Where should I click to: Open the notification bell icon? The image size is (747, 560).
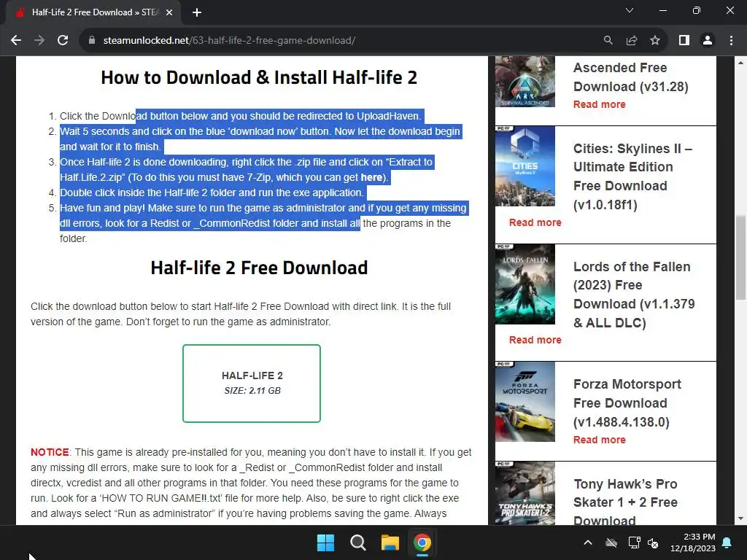[727, 542]
